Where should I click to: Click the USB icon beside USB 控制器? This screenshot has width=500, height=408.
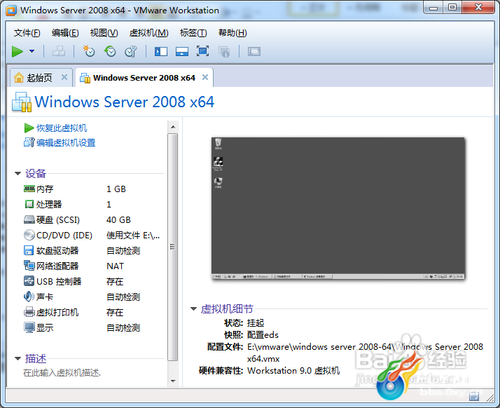[29, 281]
